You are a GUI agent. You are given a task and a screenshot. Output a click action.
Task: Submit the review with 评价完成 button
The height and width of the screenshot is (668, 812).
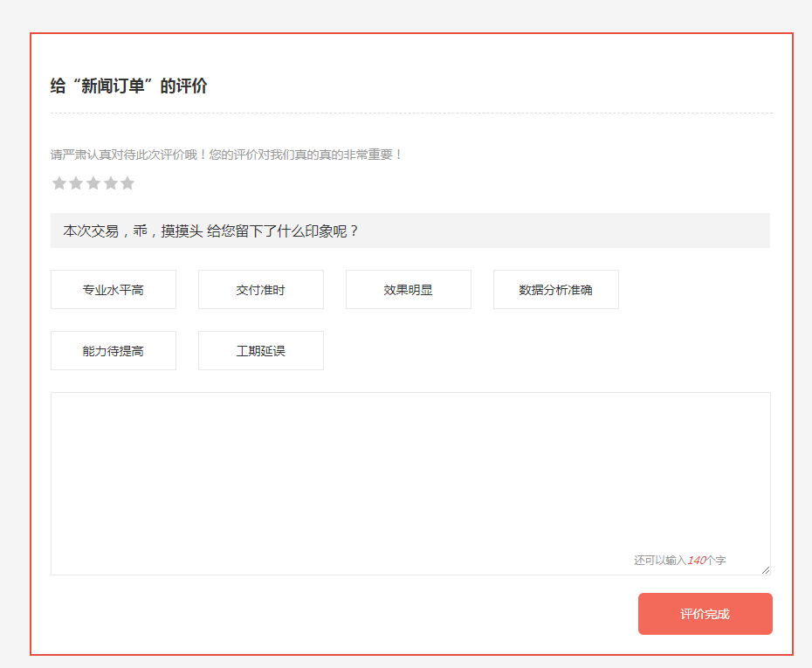[705, 614]
